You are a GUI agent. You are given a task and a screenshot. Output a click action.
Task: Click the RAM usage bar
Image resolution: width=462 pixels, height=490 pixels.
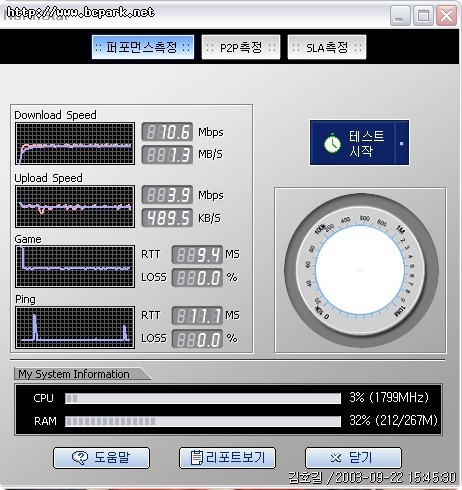[x=203, y=421]
